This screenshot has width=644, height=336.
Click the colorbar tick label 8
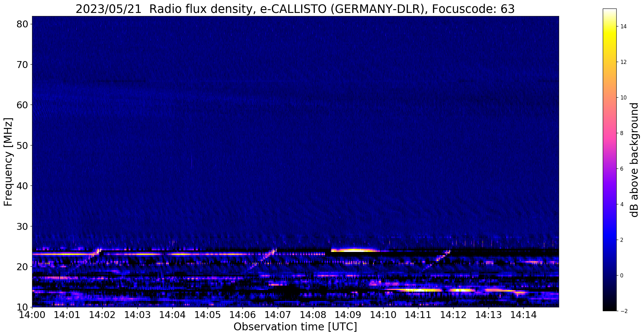tap(621, 133)
